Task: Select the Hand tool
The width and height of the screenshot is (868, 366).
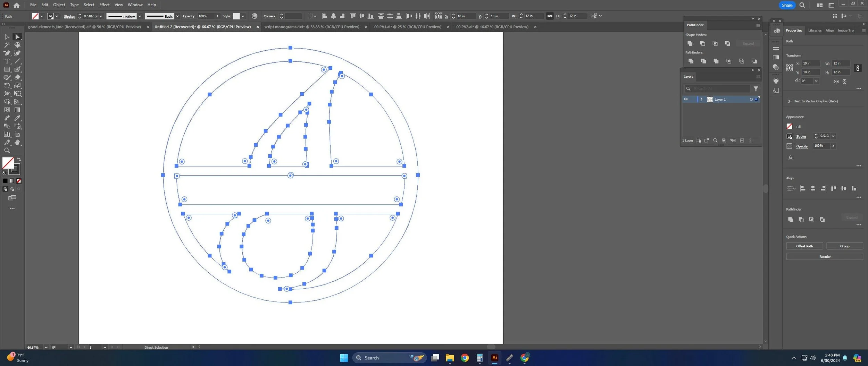Action: [x=17, y=143]
